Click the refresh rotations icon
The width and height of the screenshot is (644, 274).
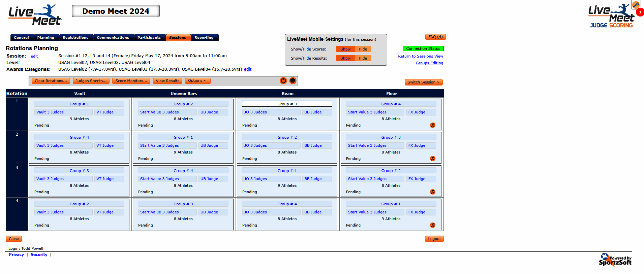point(283,81)
